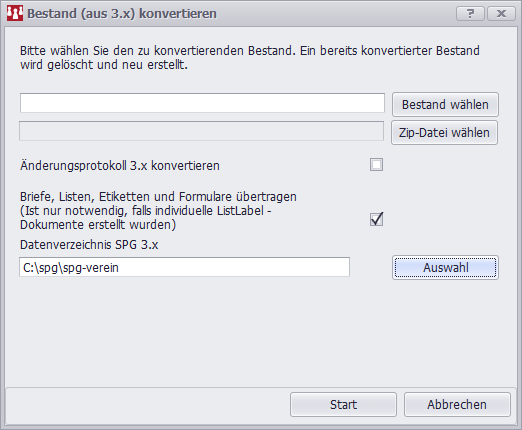Click the dialog title Bestand (aus 3.x) konvertieren
The width and height of the screenshot is (522, 430).
tap(122, 14)
